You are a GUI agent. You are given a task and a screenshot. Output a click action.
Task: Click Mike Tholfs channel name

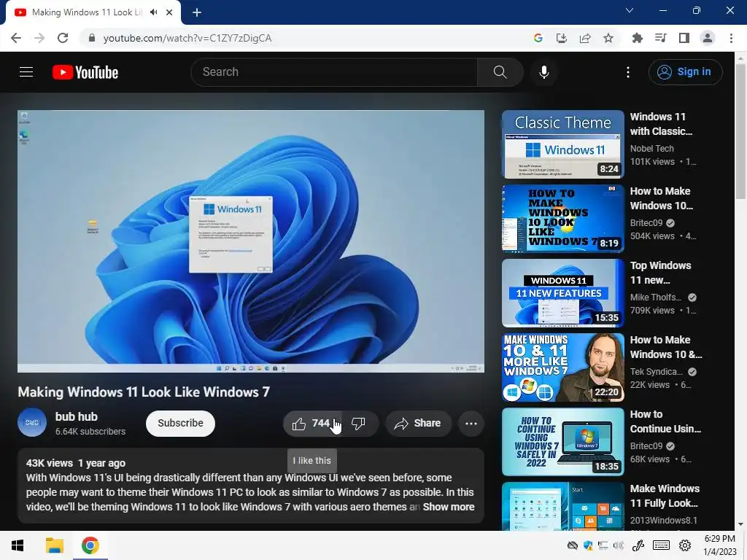[x=656, y=297]
